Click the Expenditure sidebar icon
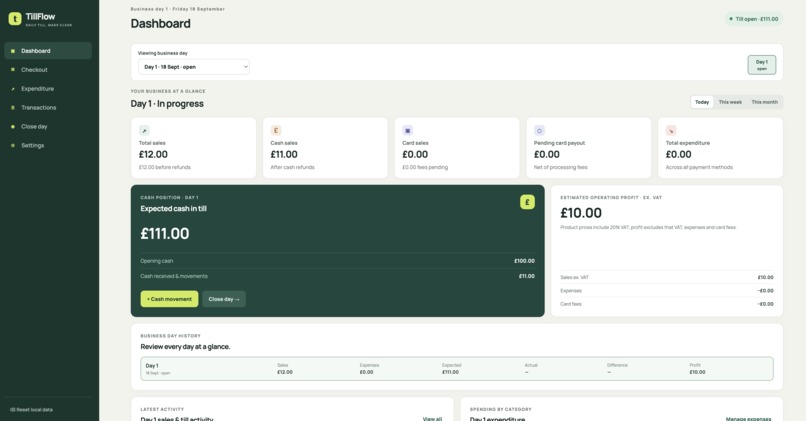 tap(13, 89)
